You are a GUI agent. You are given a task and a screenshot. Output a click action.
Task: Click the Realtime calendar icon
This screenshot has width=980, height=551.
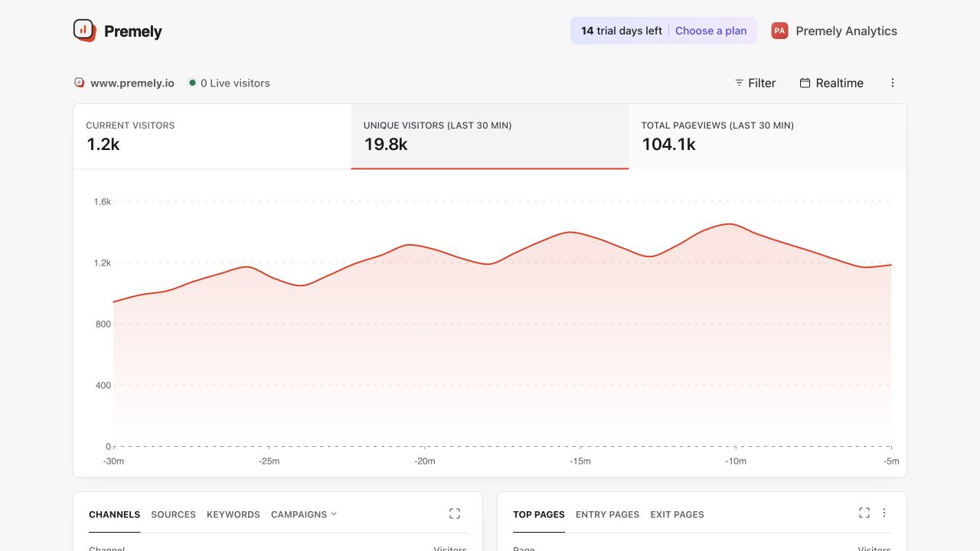pyautogui.click(x=805, y=83)
